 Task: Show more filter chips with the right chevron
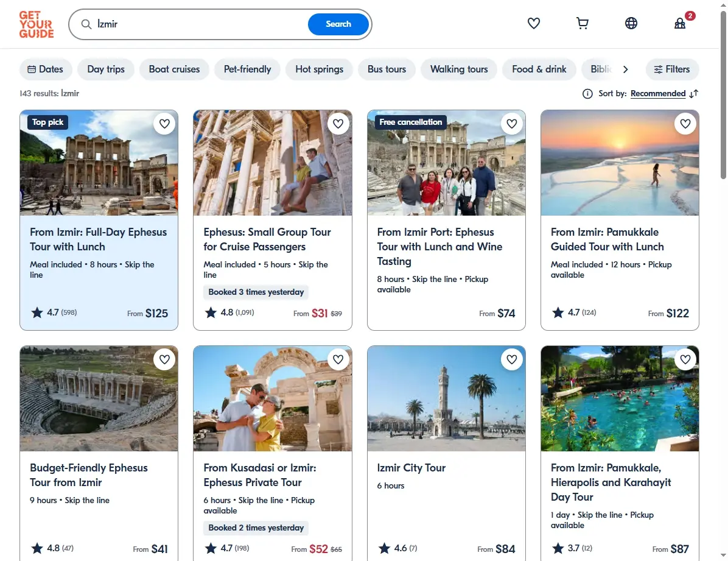click(x=625, y=69)
